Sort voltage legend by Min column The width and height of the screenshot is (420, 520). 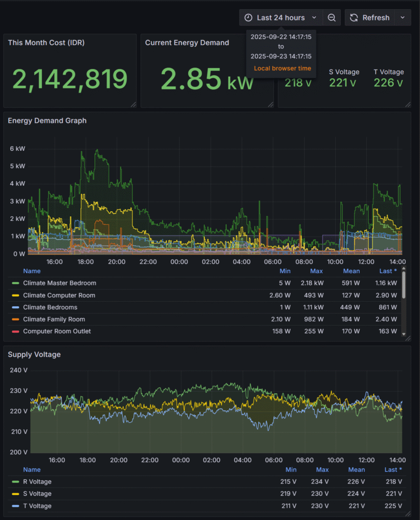click(x=291, y=470)
